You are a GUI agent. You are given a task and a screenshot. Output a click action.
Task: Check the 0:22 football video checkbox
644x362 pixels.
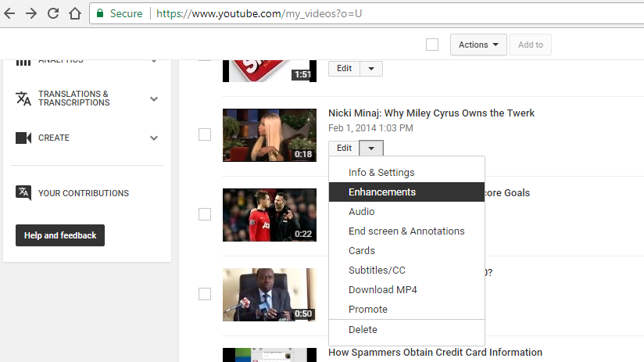(205, 214)
